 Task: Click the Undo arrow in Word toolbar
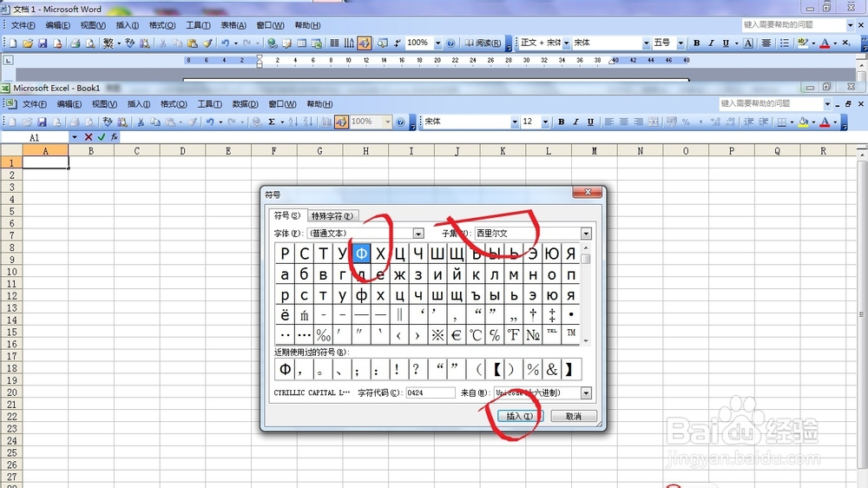coord(225,43)
